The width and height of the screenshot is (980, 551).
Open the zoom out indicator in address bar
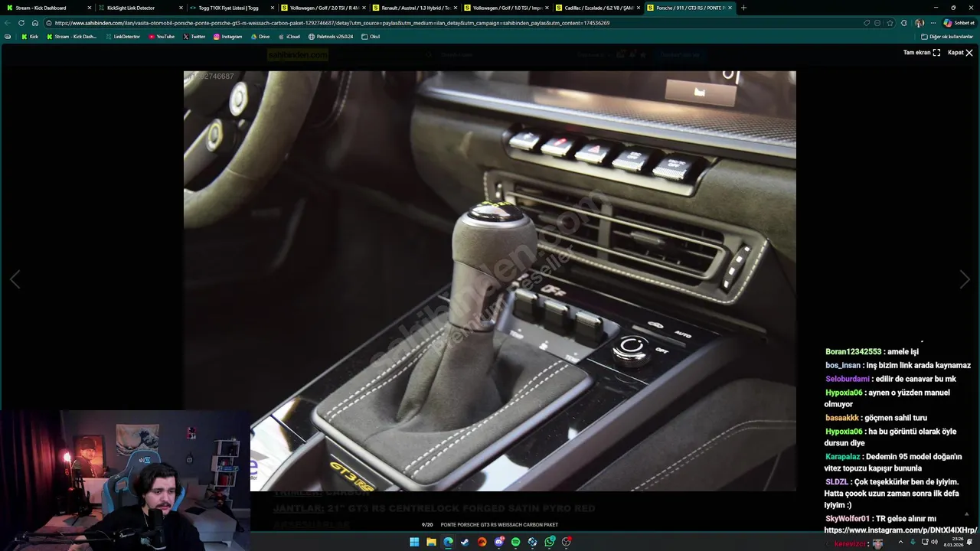click(877, 23)
